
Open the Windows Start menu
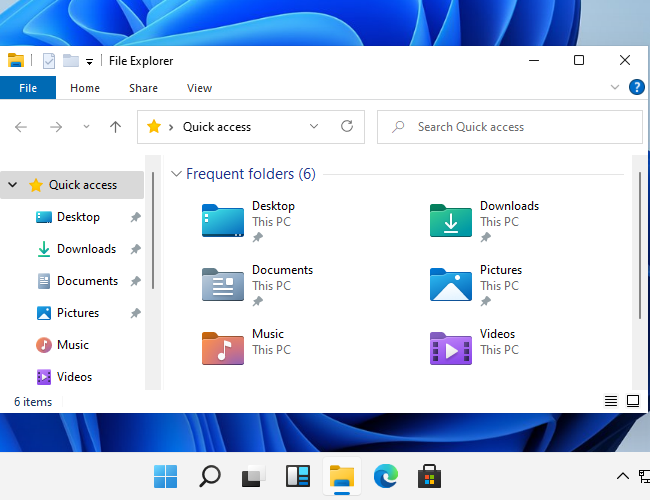[165, 476]
